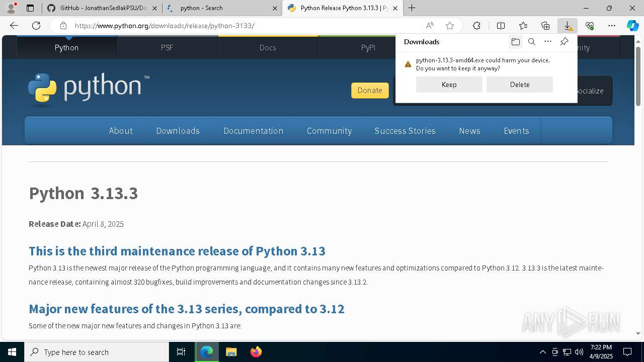Click the Python 3.13.3 heading text
Screen dimensions: 644x362
point(84,193)
